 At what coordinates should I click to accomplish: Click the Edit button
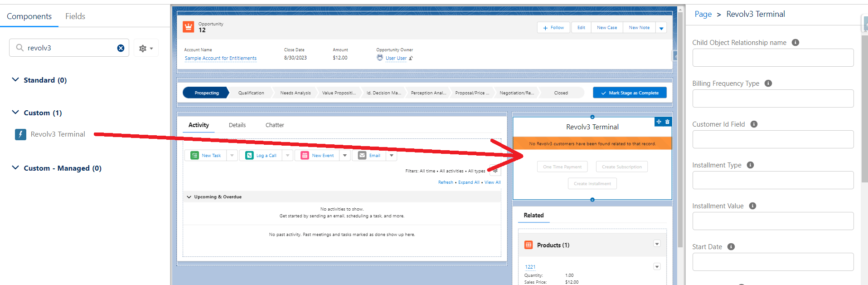click(581, 28)
